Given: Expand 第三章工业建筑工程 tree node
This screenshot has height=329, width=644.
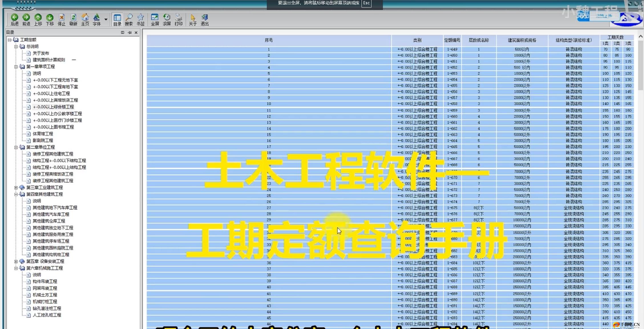Looking at the screenshot, I should [16, 187].
